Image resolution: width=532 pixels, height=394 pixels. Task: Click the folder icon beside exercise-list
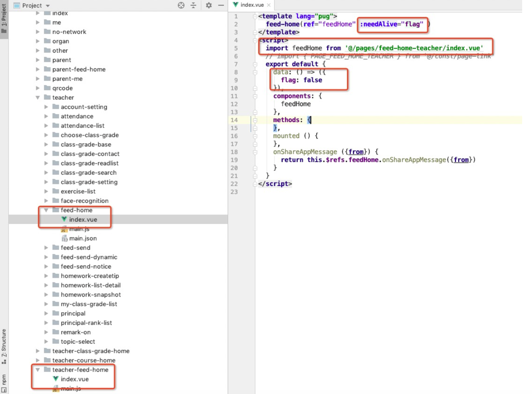[56, 191]
